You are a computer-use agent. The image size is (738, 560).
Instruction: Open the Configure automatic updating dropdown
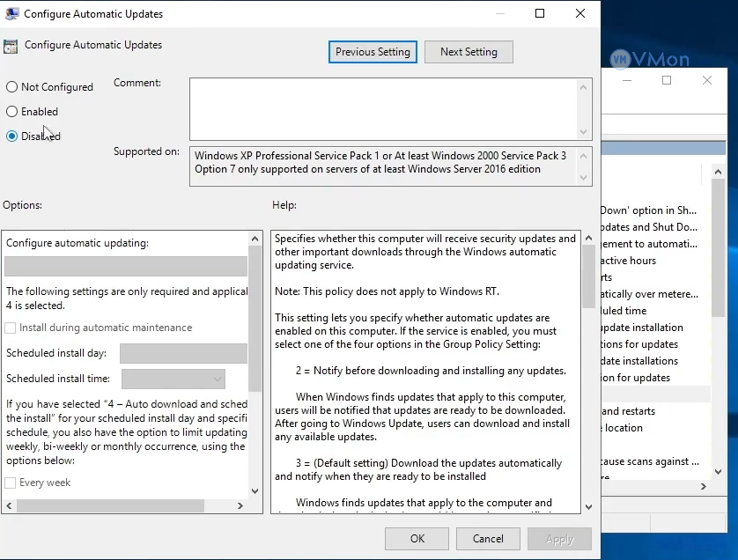[126, 266]
